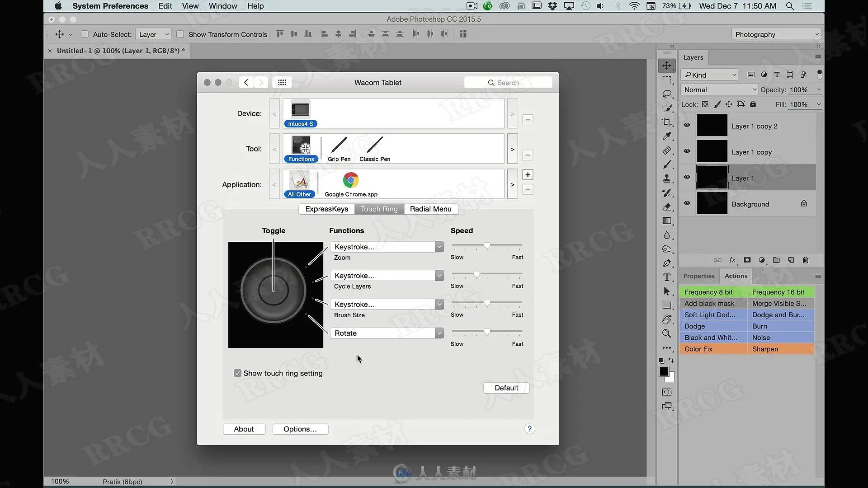Select the Eyedropper tool

667,136
